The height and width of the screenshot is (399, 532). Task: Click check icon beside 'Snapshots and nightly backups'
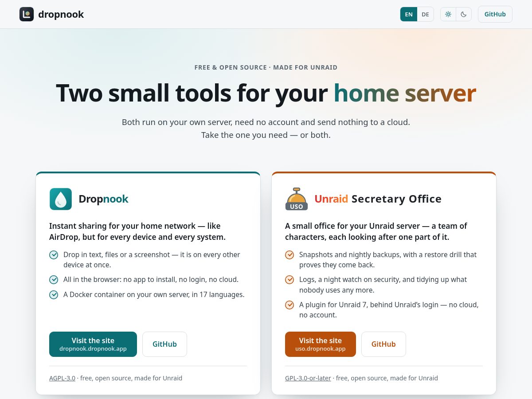(x=289, y=255)
